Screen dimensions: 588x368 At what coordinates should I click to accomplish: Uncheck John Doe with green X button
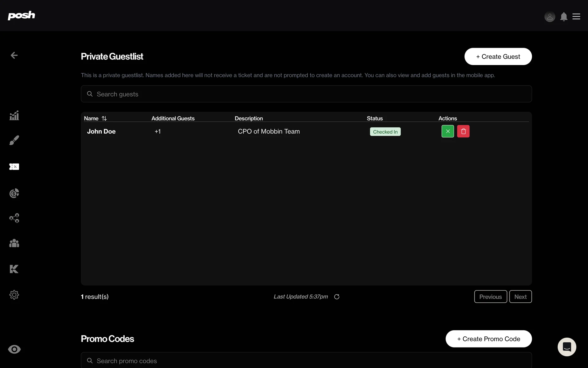point(448,131)
